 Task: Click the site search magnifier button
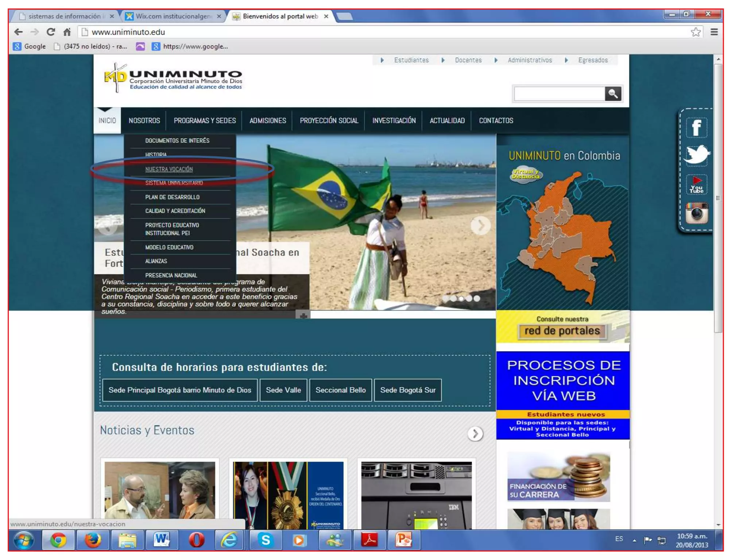click(613, 94)
